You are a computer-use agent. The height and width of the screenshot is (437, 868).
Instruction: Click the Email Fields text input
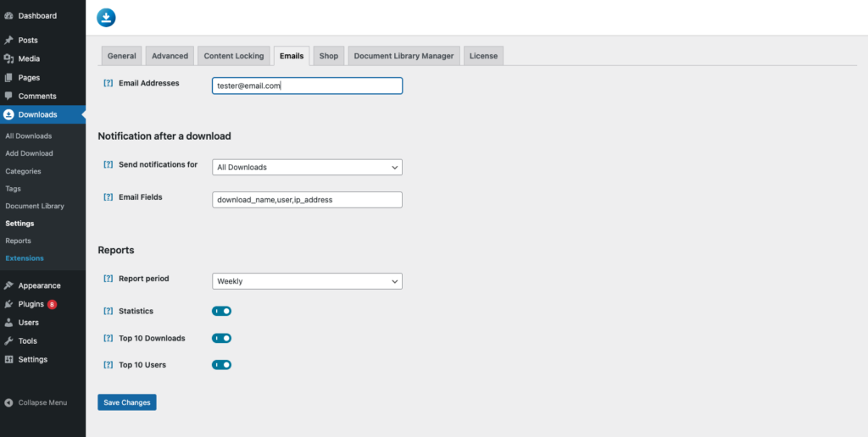click(307, 200)
